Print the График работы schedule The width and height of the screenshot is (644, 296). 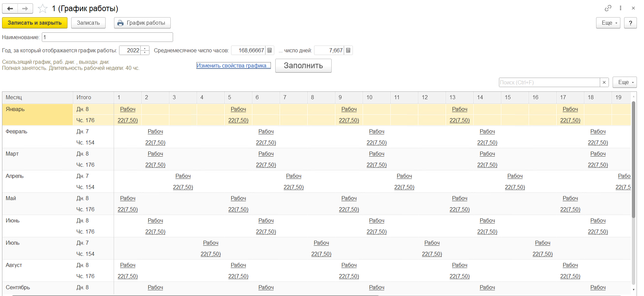click(142, 23)
